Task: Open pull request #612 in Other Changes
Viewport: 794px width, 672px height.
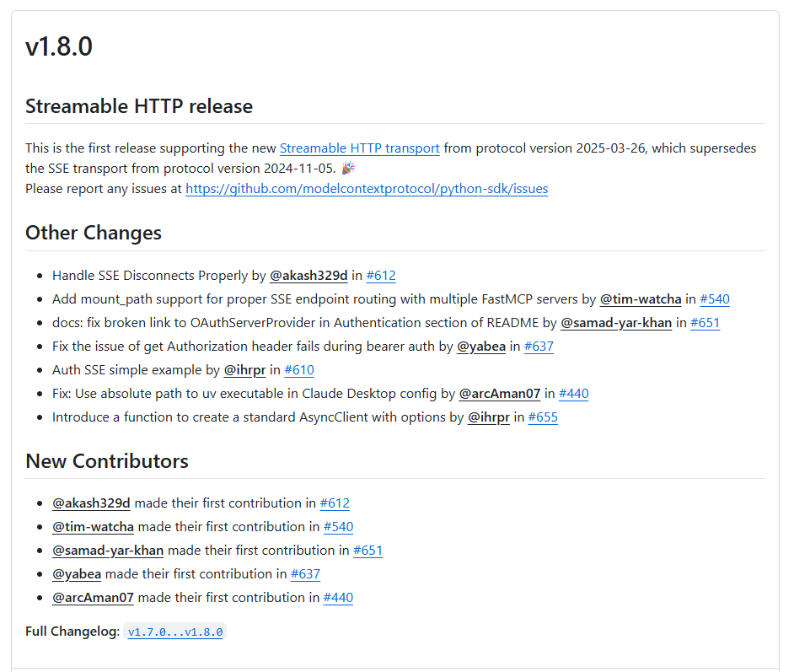Action: (381, 276)
